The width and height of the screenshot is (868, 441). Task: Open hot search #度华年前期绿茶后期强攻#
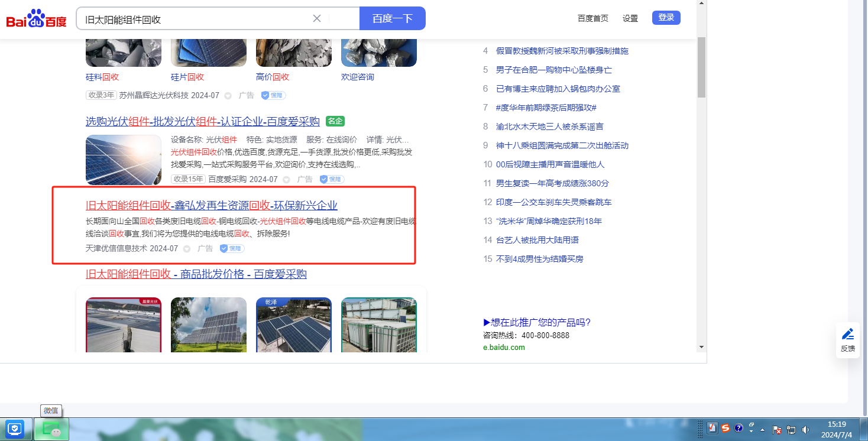[546, 108]
